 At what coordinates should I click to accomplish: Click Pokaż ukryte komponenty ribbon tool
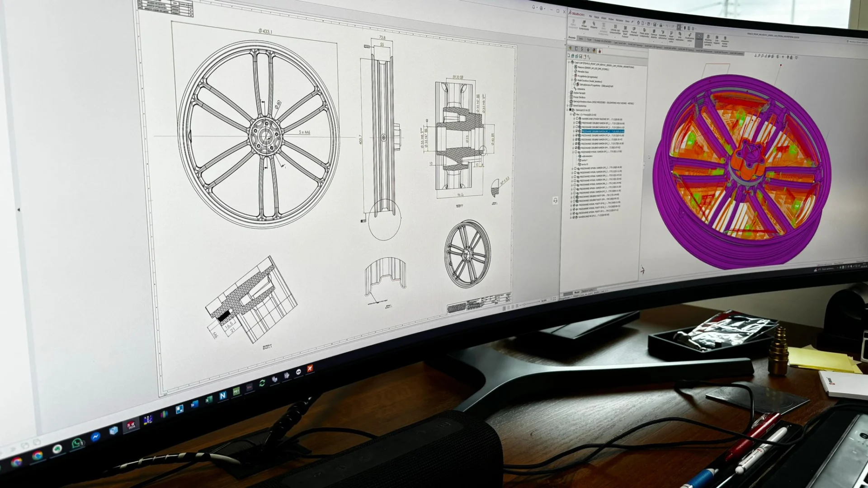click(x=644, y=32)
